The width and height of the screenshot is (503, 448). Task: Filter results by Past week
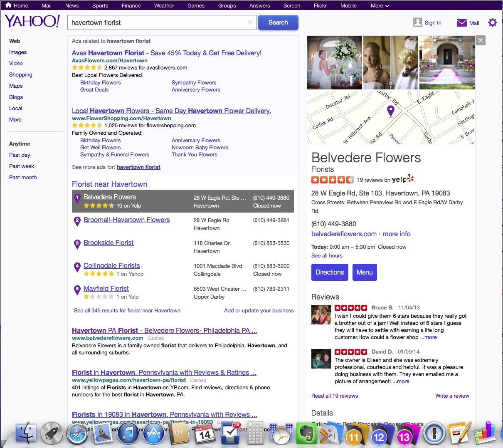click(x=22, y=166)
